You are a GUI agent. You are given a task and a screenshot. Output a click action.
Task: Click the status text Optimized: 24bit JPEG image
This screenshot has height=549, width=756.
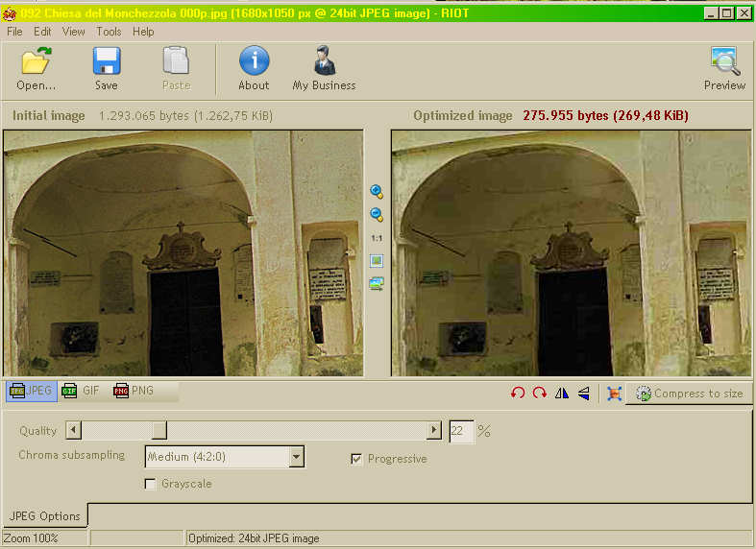[x=254, y=538]
